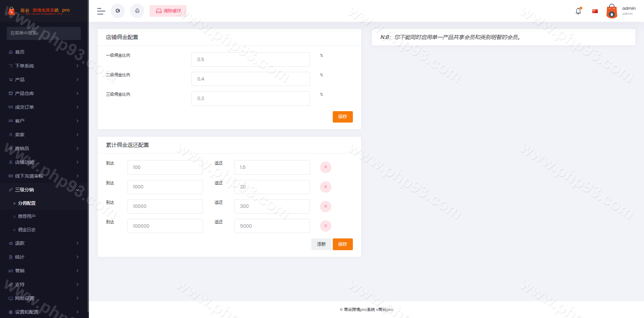Click the 清除缓存 clear cache button
Screen dimensions: 644x318
tap(168, 11)
